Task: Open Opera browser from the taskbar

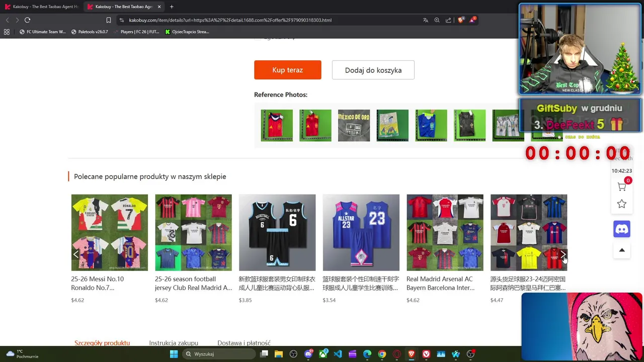Action: [396, 354]
